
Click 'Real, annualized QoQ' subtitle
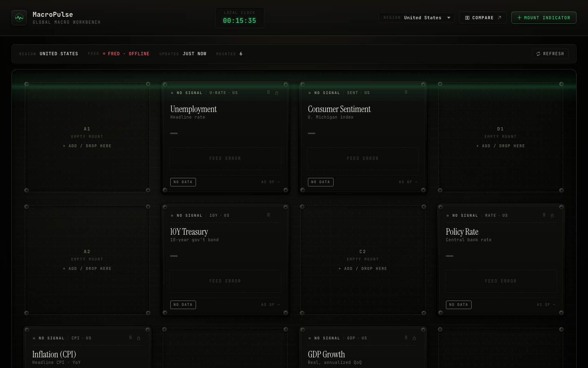[x=335, y=363]
